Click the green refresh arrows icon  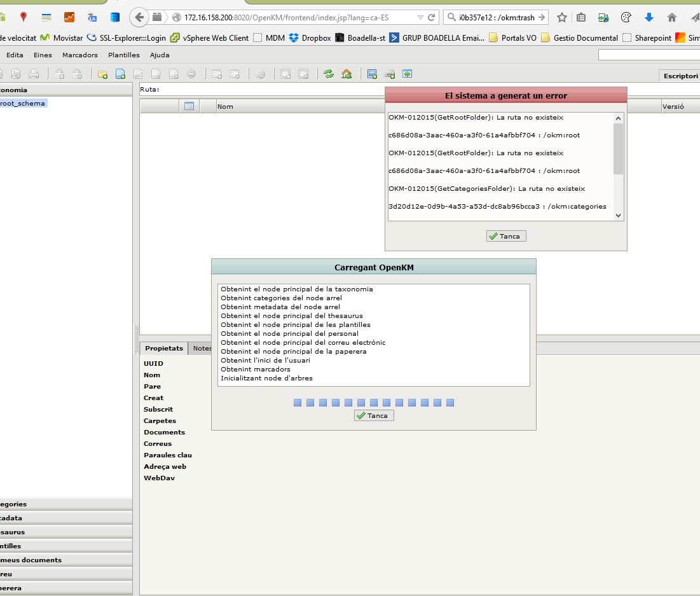(x=329, y=74)
